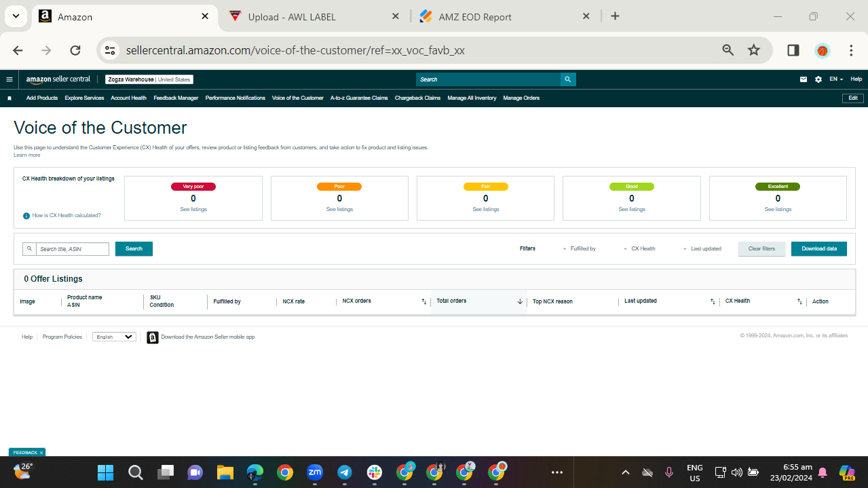Open a new browser tab
Screen dimensions: 868x488
tap(615, 16)
